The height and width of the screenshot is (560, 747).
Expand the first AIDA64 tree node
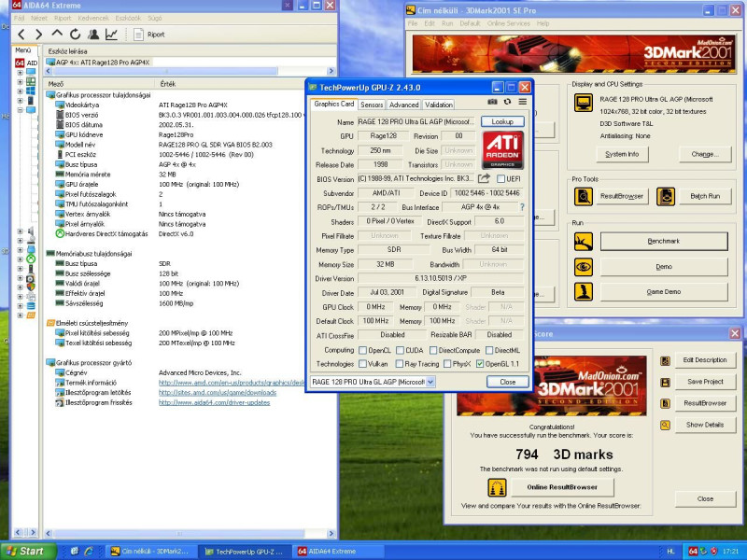pos(20,72)
